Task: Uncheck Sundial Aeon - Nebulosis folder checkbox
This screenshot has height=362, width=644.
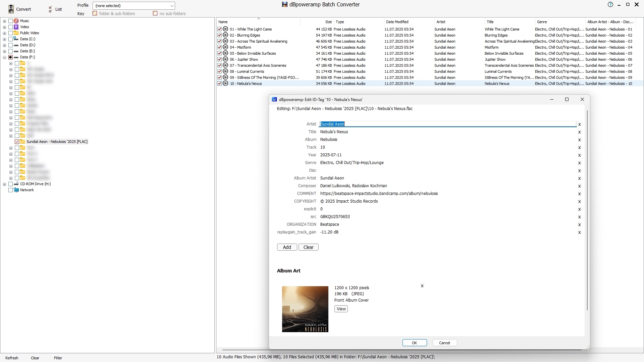Action: [x=17, y=142]
